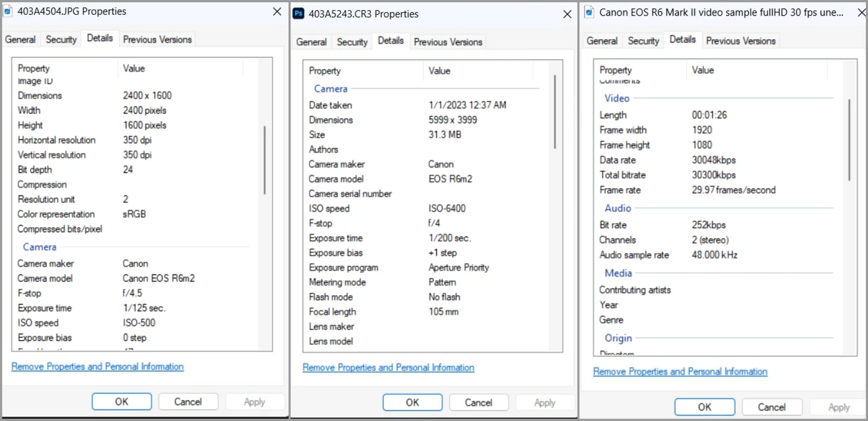Open Security tab in 403A5243.CR3 Properties

(x=352, y=42)
